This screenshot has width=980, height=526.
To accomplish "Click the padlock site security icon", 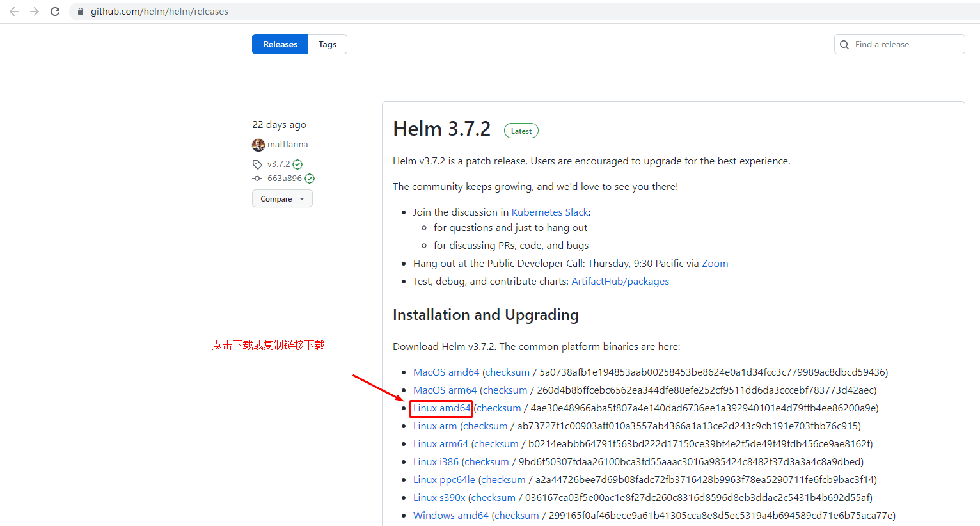I will tap(81, 12).
